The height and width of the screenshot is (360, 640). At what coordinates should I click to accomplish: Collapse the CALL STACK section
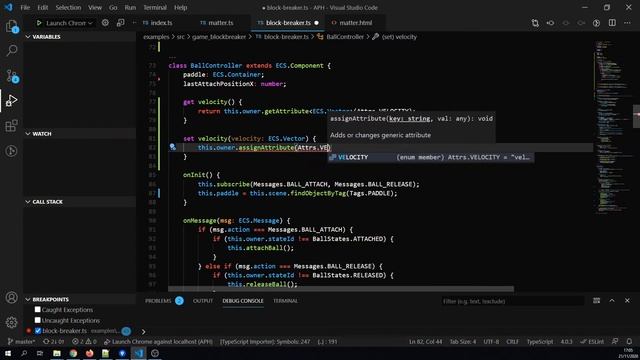(x=80, y=202)
